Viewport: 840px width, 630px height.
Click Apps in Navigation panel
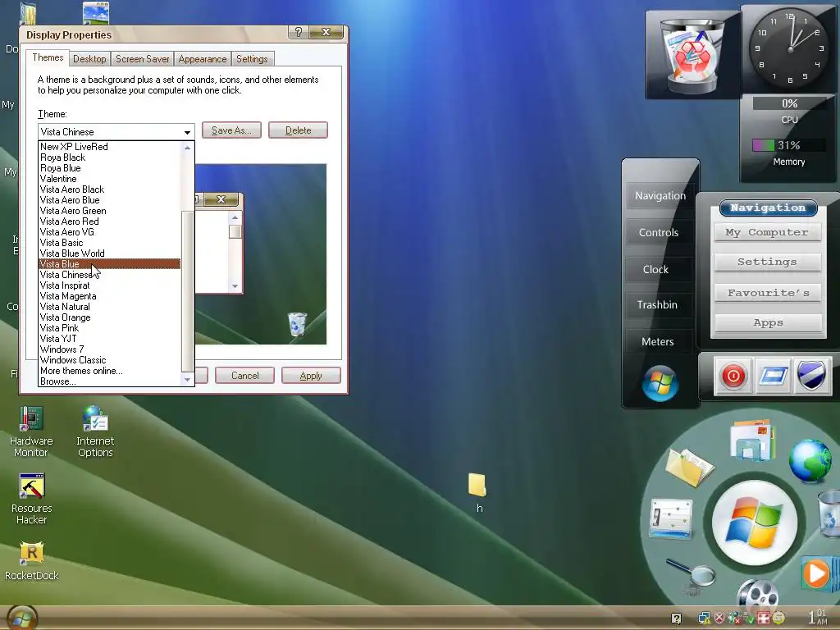tap(768, 322)
